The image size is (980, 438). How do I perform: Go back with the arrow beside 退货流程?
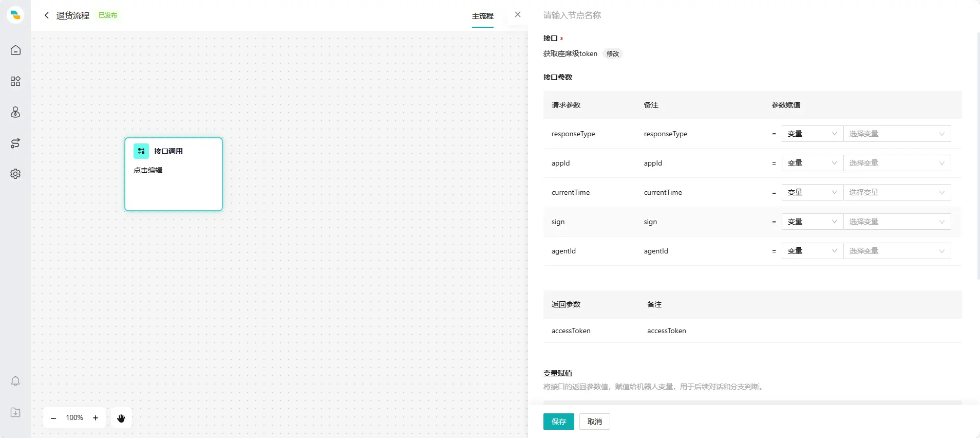(47, 15)
